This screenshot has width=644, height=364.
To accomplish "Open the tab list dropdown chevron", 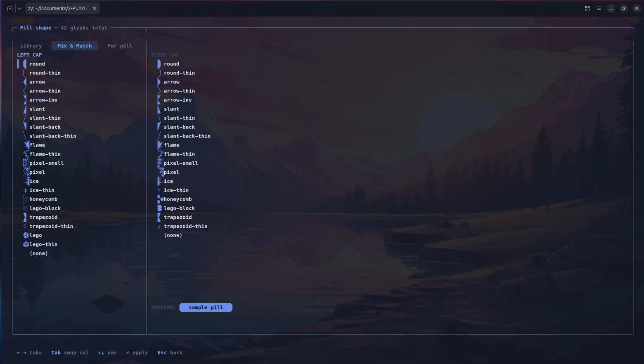I will coord(19,8).
